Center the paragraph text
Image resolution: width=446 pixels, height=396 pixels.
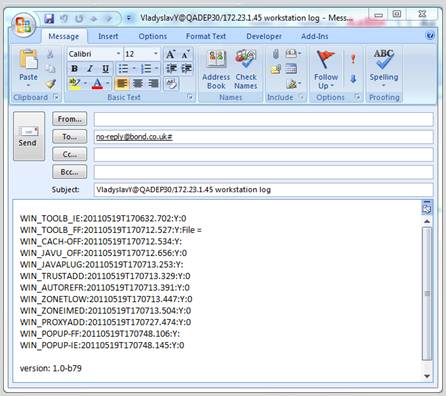[x=138, y=83]
